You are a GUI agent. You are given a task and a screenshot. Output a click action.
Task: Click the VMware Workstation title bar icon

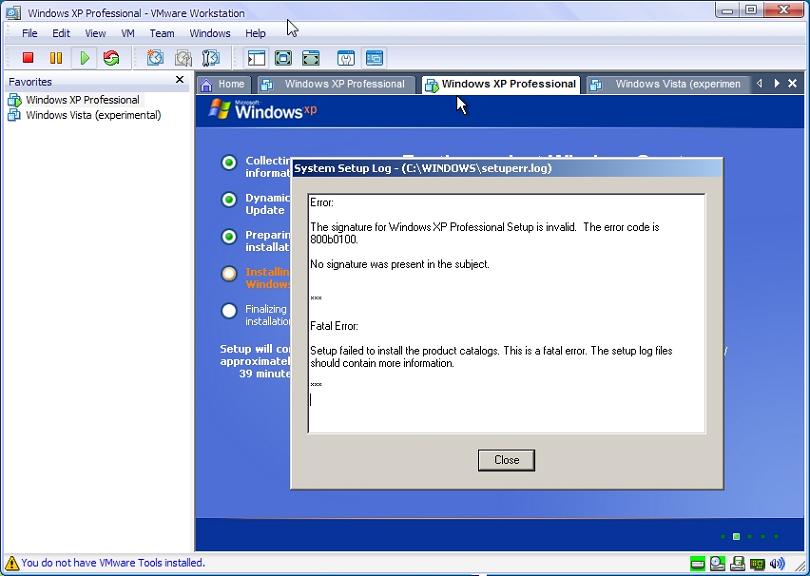coord(13,12)
